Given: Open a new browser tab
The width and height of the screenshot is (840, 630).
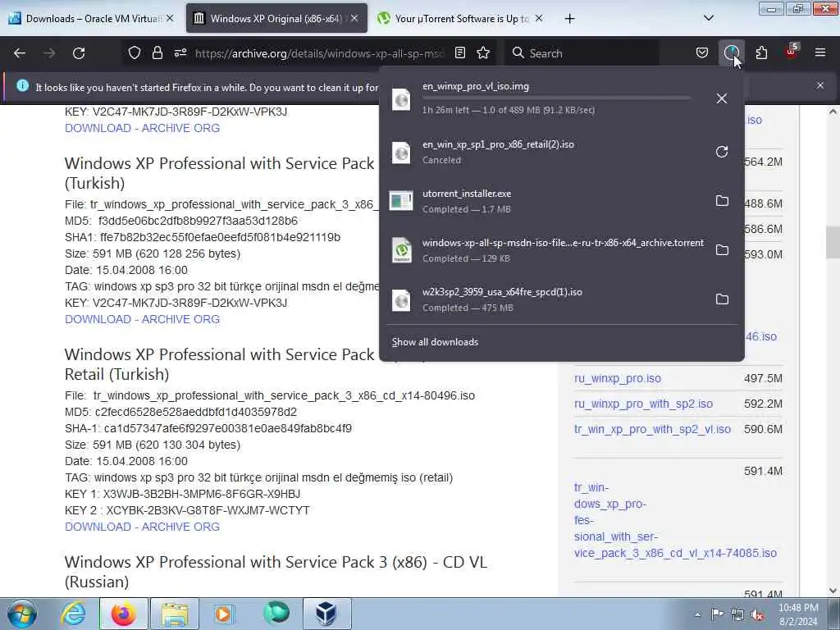Looking at the screenshot, I should pyautogui.click(x=569, y=19).
